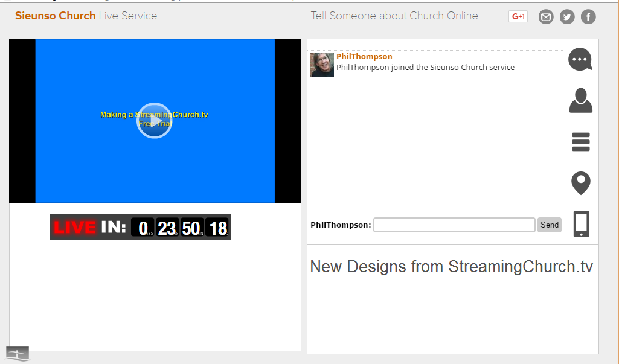Play the StreamingChurch.tv Free Trial video
The height and width of the screenshot is (364, 619).
[155, 121]
